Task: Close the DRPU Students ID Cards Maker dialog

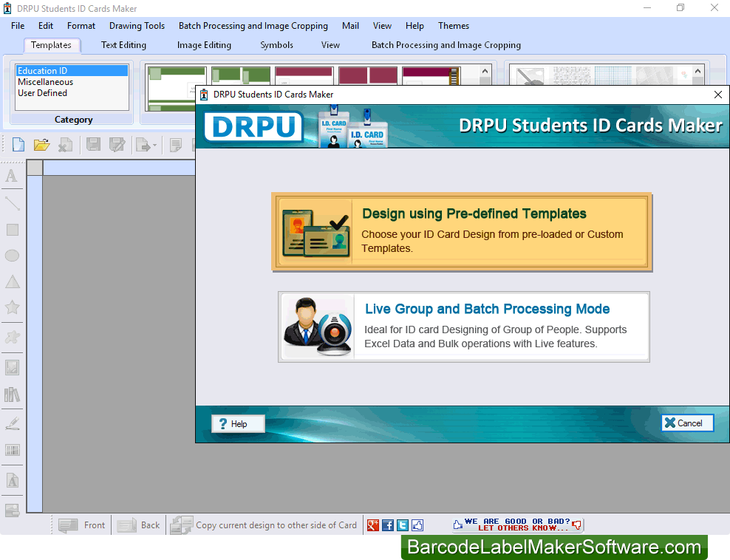Action: click(718, 95)
